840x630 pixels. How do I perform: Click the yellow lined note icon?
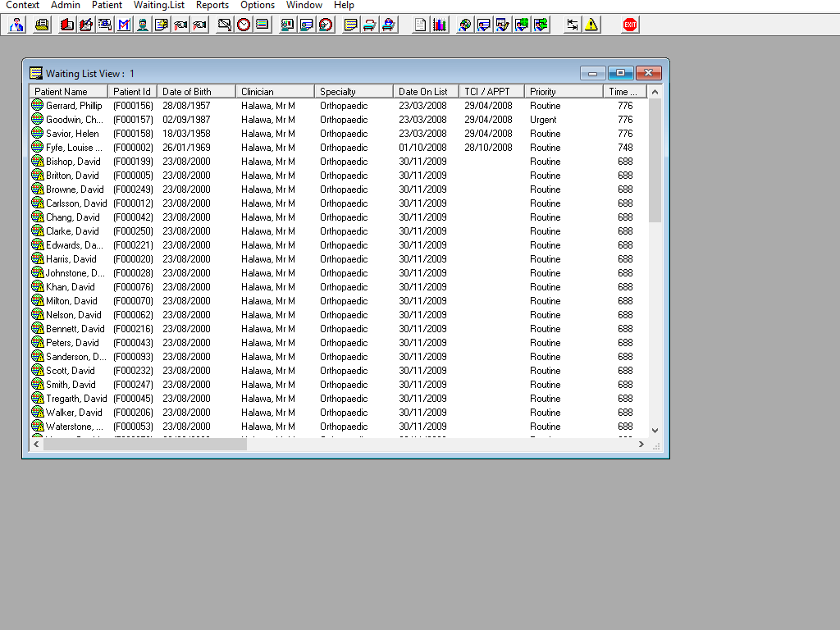pyautogui.click(x=350, y=25)
